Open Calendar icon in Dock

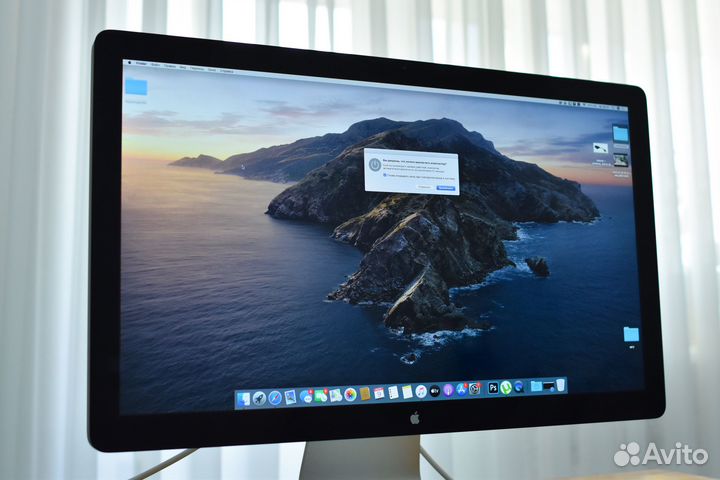[x=379, y=393]
